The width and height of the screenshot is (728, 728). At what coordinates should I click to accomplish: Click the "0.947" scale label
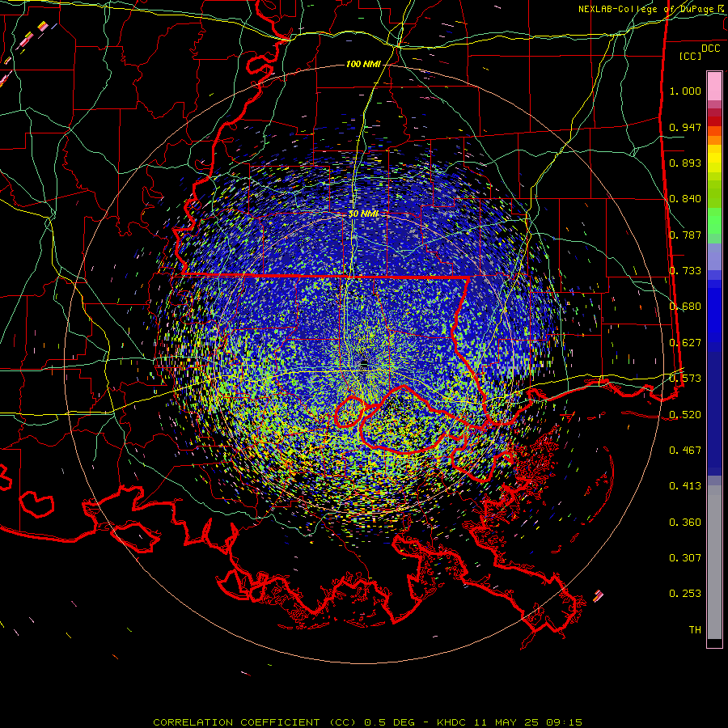685,127
